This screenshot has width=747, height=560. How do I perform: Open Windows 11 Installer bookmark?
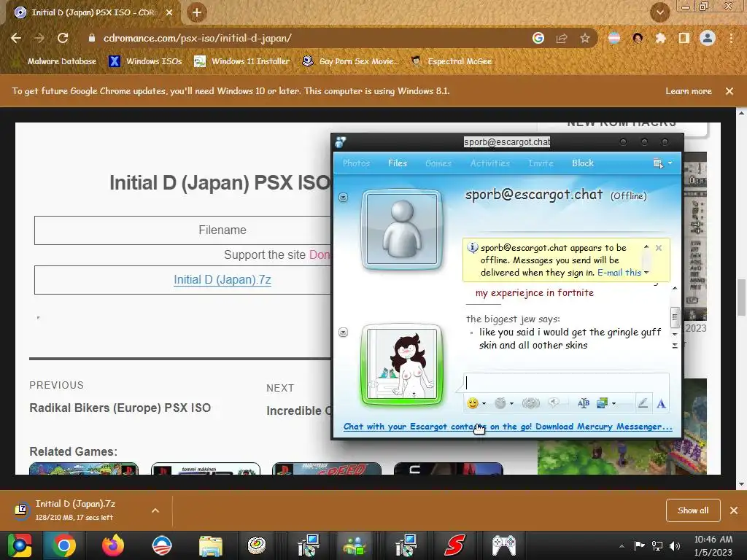point(242,61)
